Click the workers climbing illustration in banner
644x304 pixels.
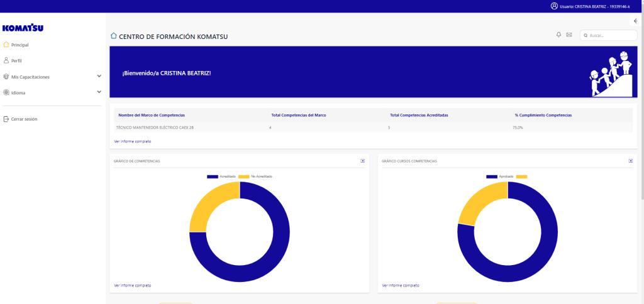tap(611, 74)
